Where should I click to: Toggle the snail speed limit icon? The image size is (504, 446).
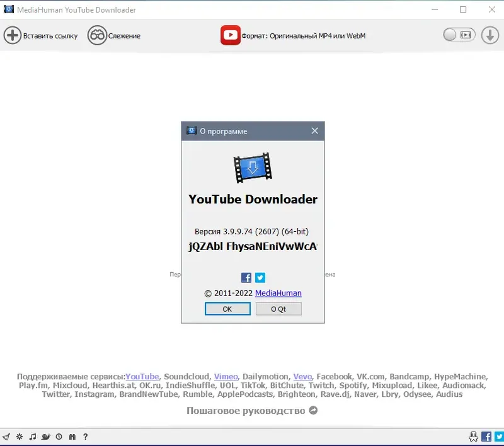[x=45, y=437]
